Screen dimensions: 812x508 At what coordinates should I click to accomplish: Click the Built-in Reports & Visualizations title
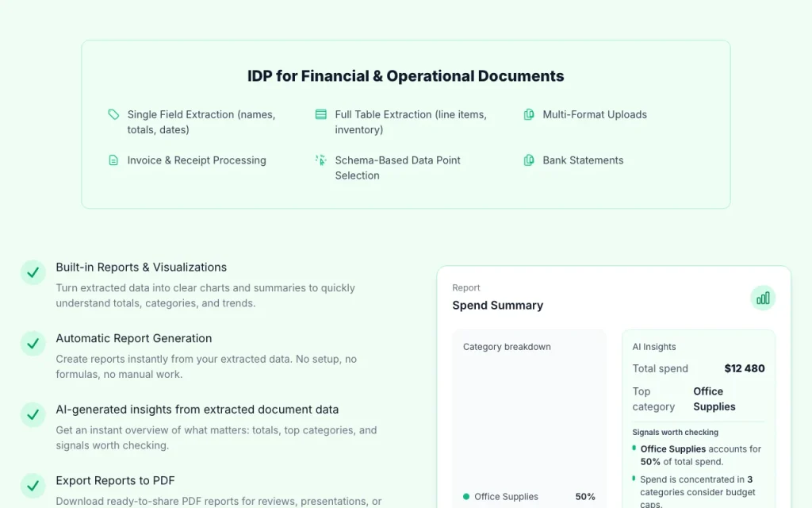(141, 267)
